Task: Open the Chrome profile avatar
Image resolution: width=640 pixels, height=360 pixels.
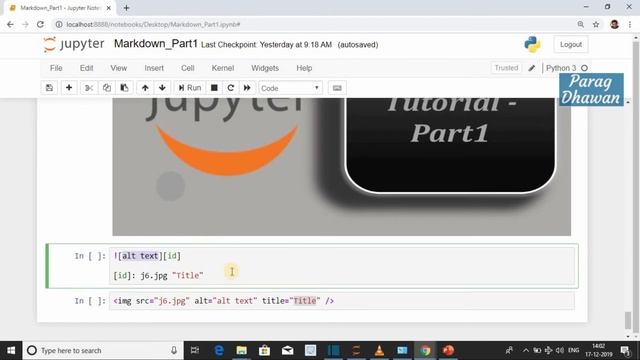Action: (614, 24)
